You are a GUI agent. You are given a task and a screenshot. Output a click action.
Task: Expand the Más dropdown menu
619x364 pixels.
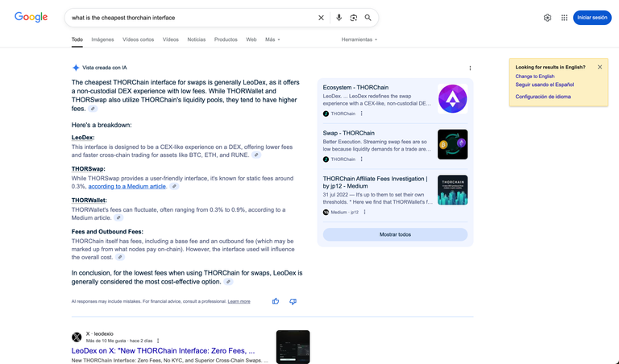[272, 39]
